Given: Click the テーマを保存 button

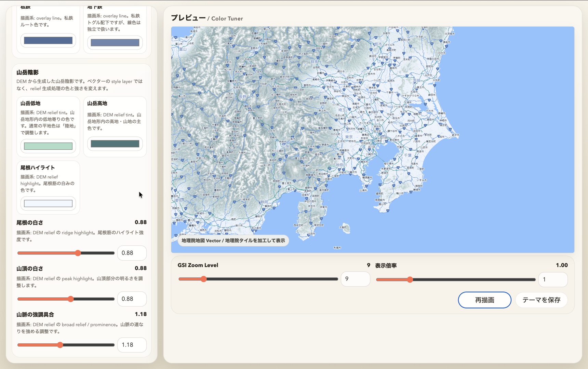Looking at the screenshot, I should [x=541, y=300].
